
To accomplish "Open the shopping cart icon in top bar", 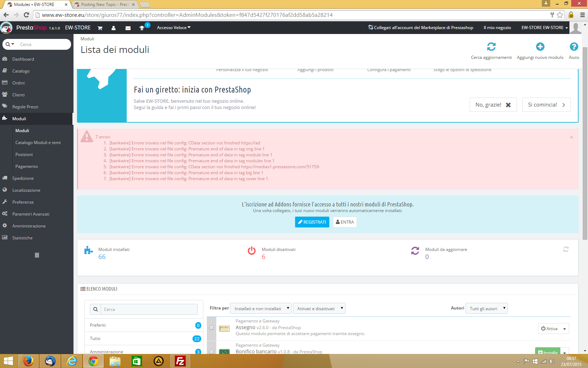I will click(x=100, y=28).
